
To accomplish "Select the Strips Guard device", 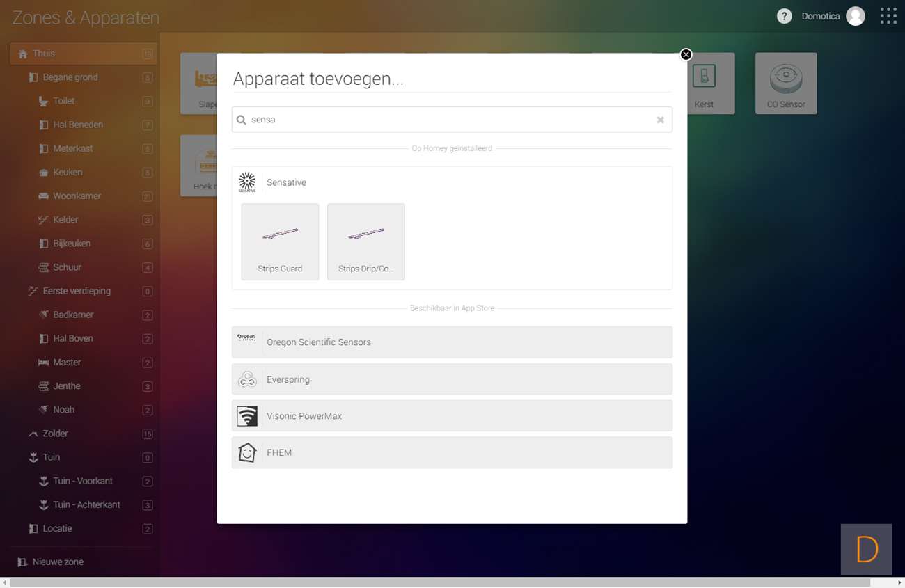I will 280,242.
